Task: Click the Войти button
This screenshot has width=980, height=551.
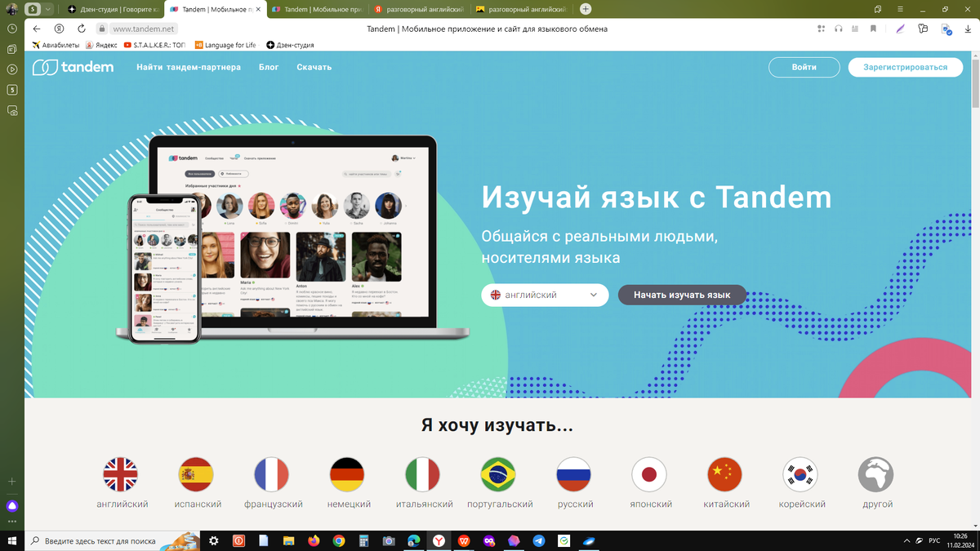Action: click(804, 67)
